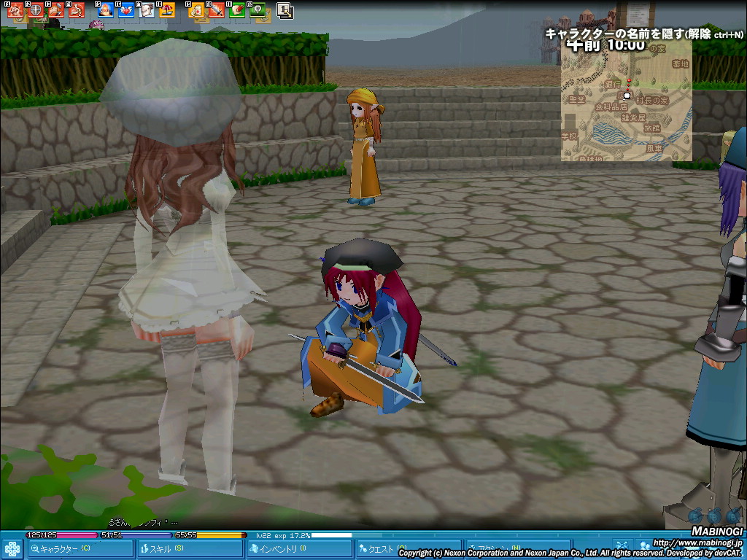Use the F9 potion bottle hotkey icon
The image size is (747, 560).
click(x=196, y=10)
